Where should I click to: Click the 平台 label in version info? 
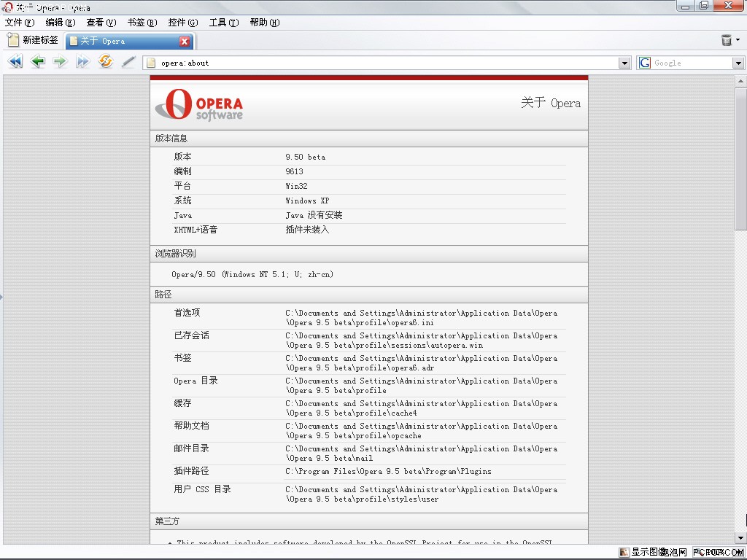[183, 186]
